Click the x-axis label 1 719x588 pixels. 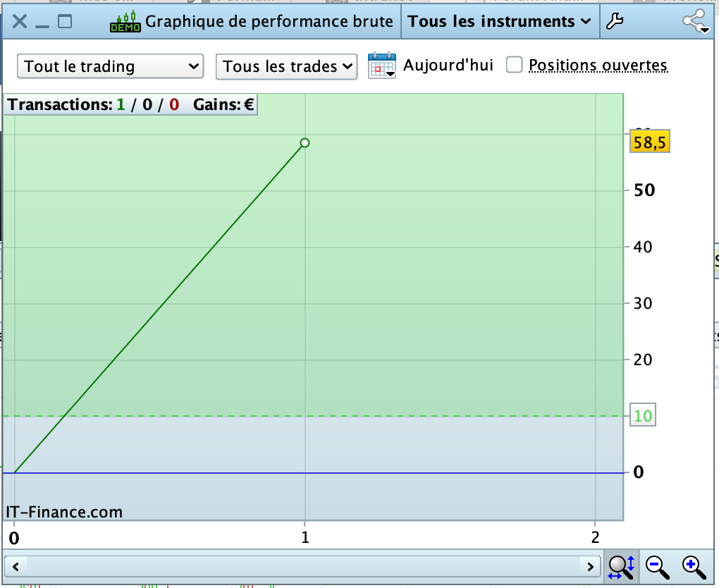305,537
